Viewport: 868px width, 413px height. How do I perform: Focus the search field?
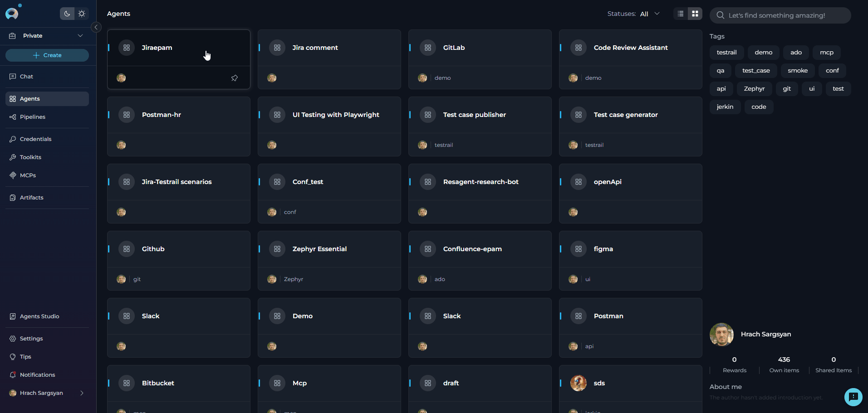point(780,15)
